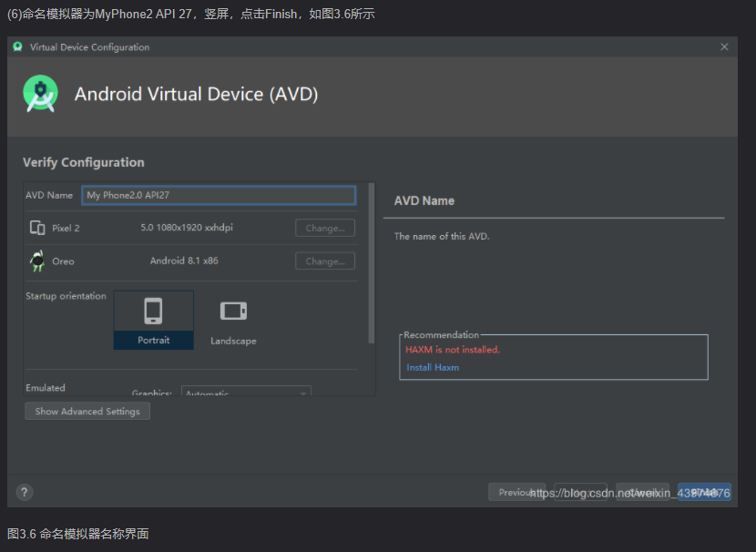Viewport: 756px width, 552px height.
Task: Select Portrait startup orientation
Action: 154,319
